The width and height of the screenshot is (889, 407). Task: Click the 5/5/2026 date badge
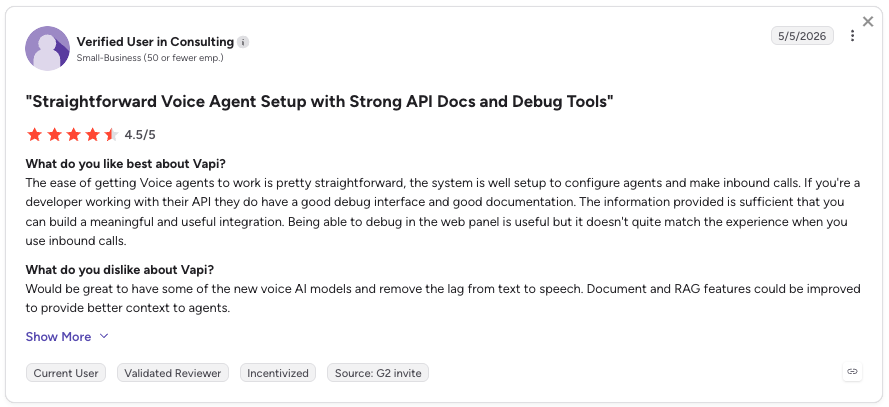802,36
